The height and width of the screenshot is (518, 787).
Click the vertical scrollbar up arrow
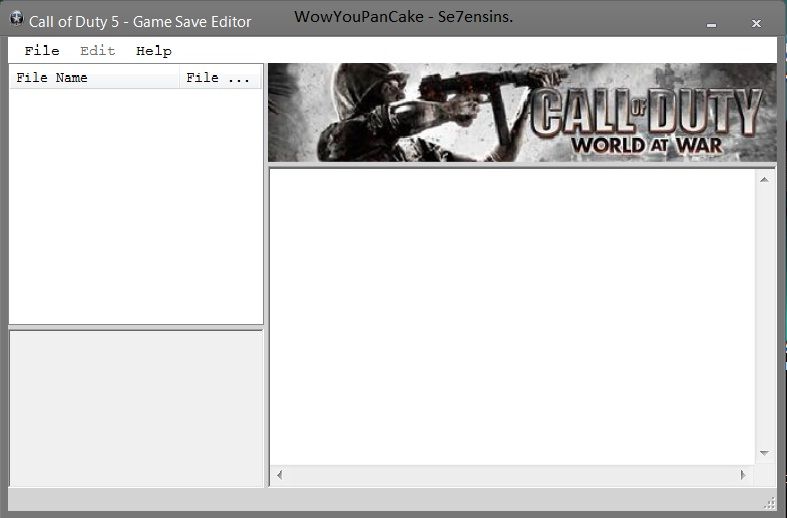(x=764, y=180)
